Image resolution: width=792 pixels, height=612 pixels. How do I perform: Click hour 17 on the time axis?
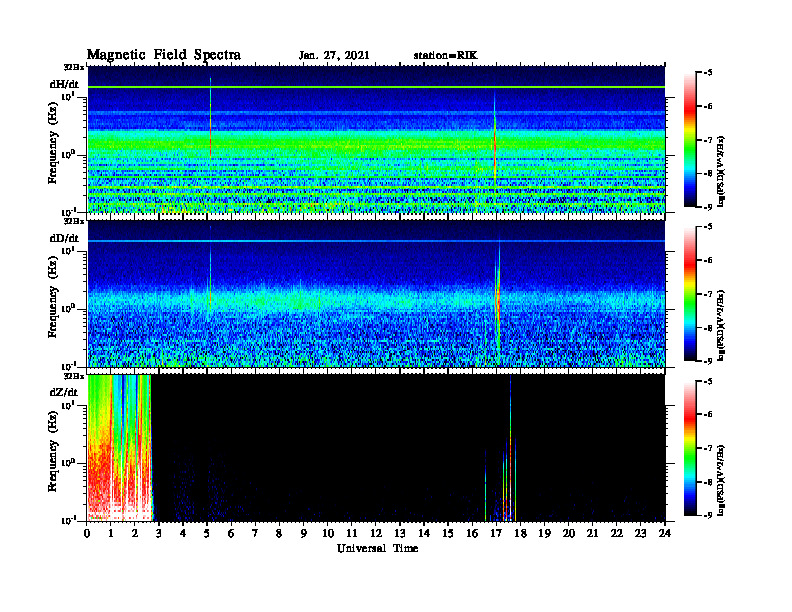pyautogui.click(x=496, y=534)
